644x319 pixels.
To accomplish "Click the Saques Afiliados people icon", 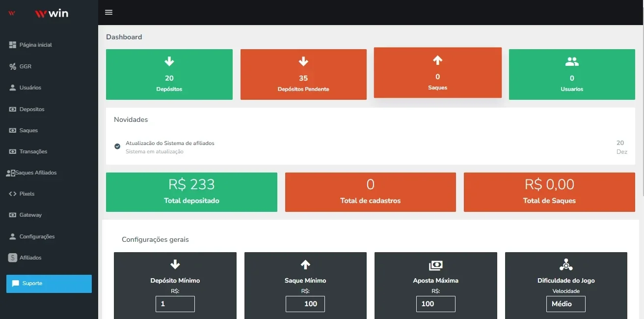I will [x=10, y=173].
